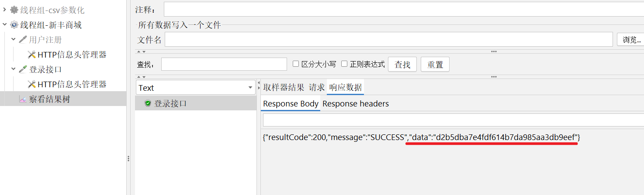Select the 登录接口 sampler pipette icon
Screen dimensions: 644x195
23,69
